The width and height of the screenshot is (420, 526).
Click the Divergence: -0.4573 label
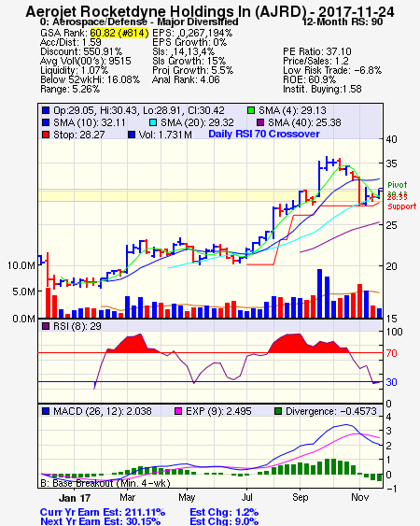(331, 411)
